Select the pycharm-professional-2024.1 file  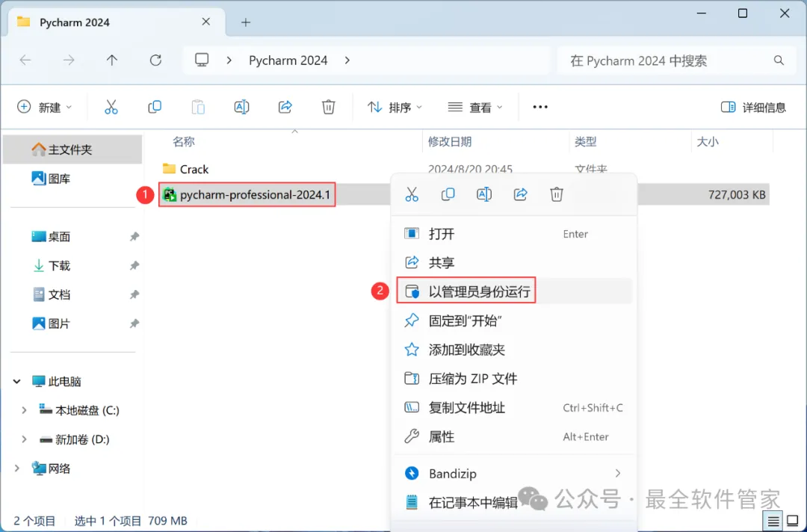click(x=247, y=194)
